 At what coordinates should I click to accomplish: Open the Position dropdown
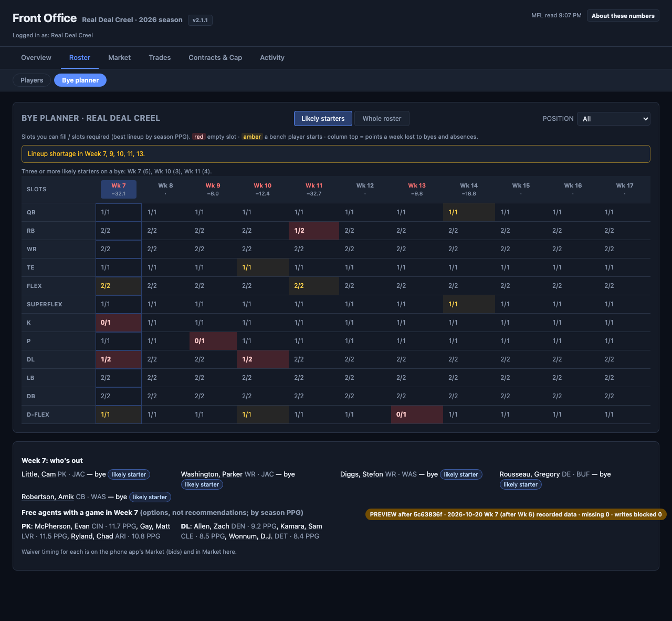pos(613,119)
